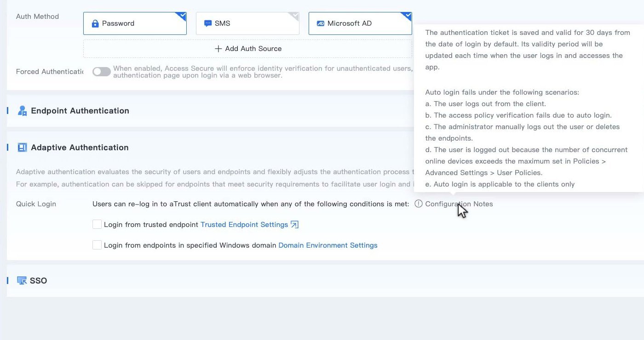This screenshot has width=644, height=340.
Task: Click the tooltip line "a. The user logs out from the client."
Action: coord(486,104)
